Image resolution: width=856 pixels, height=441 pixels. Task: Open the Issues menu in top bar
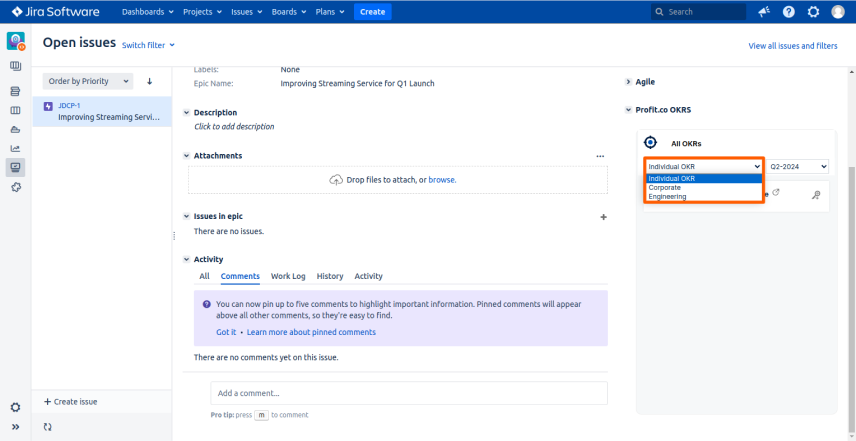point(246,11)
